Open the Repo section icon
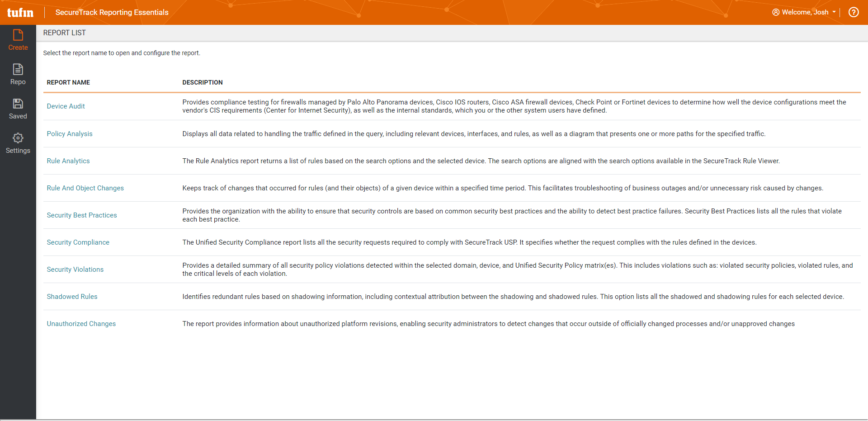 pos(18,69)
